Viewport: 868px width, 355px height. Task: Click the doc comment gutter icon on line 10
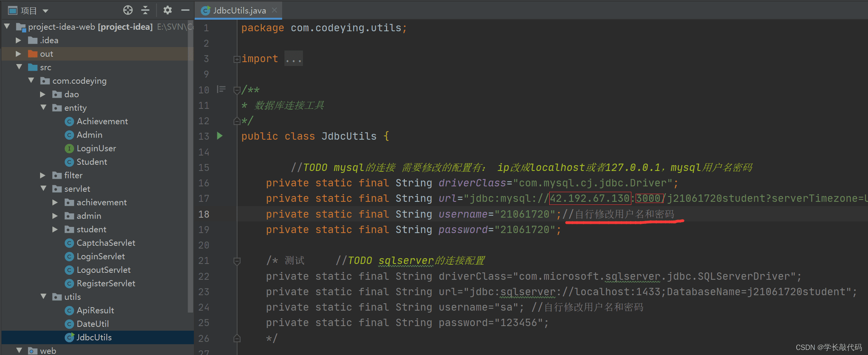point(221,90)
